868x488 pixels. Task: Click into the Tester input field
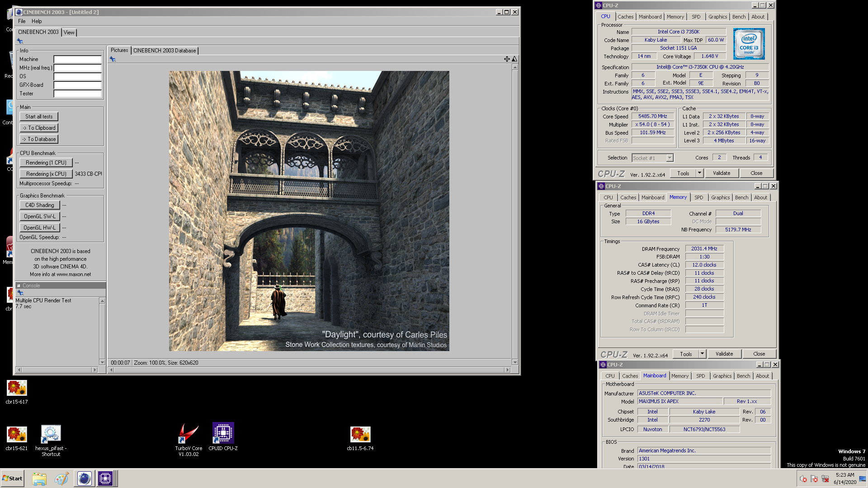tap(78, 94)
